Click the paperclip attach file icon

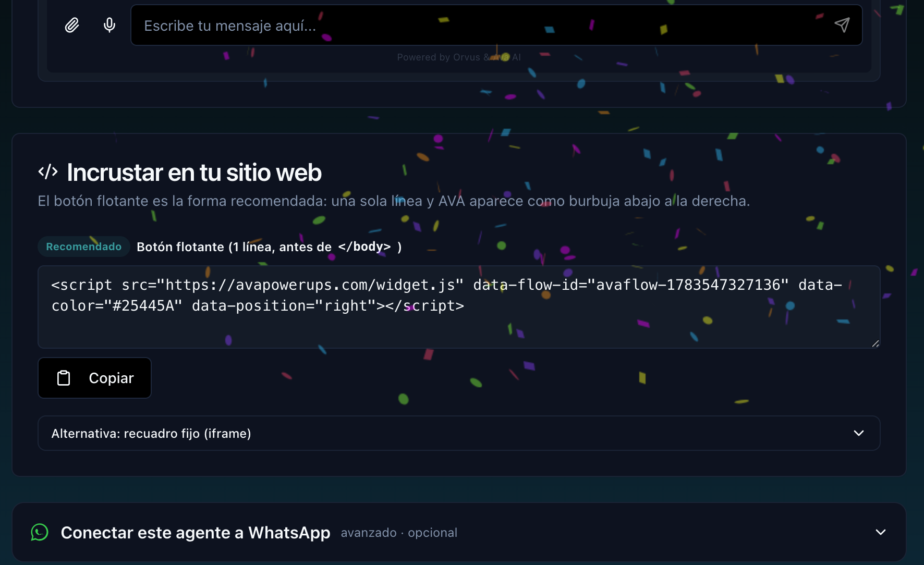(72, 25)
